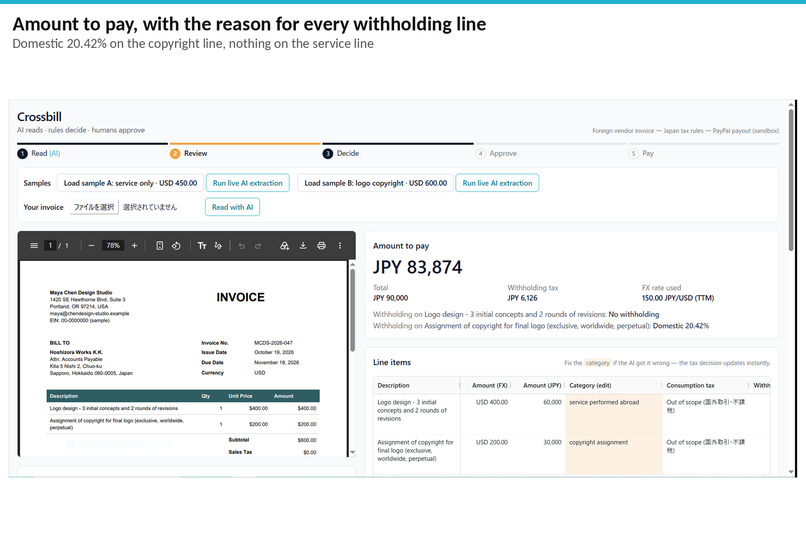Load sample A: service only USD 450.00

pos(130,183)
